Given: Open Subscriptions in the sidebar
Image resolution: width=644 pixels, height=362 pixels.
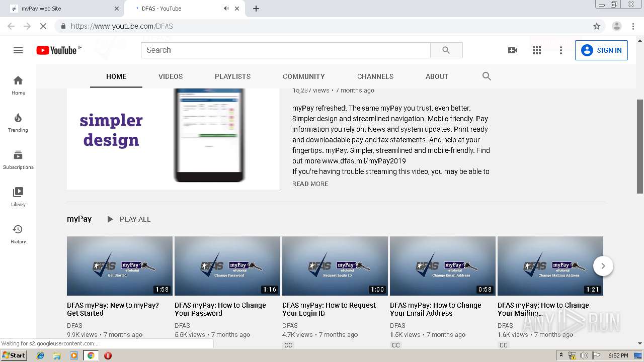Looking at the screenshot, I should click(18, 160).
